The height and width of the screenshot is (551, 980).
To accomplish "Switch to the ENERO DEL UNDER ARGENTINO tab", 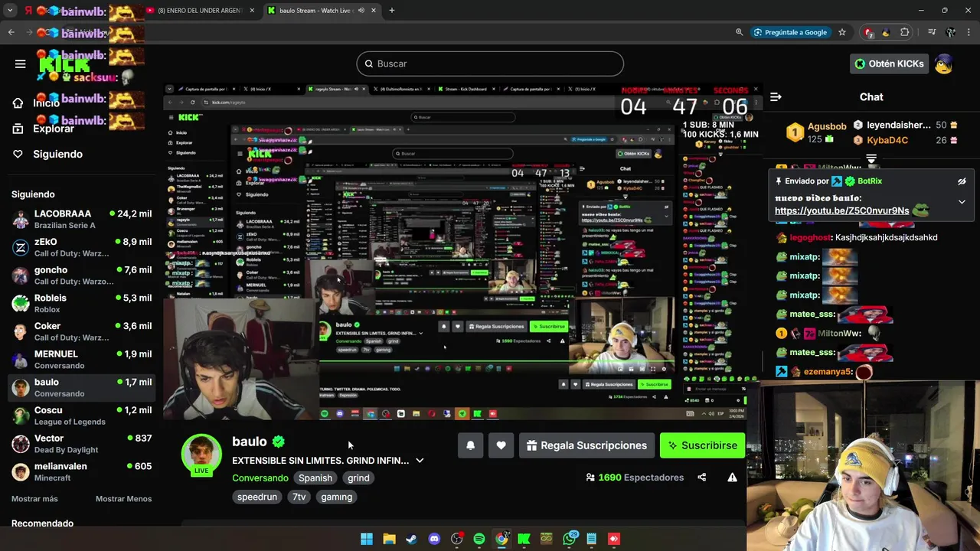I will point(199,11).
